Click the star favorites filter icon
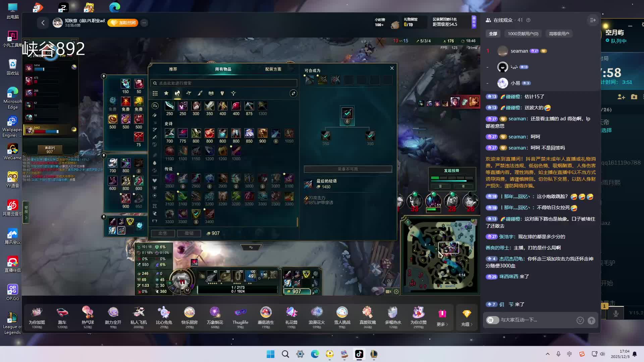The image size is (644, 362). 166,93
